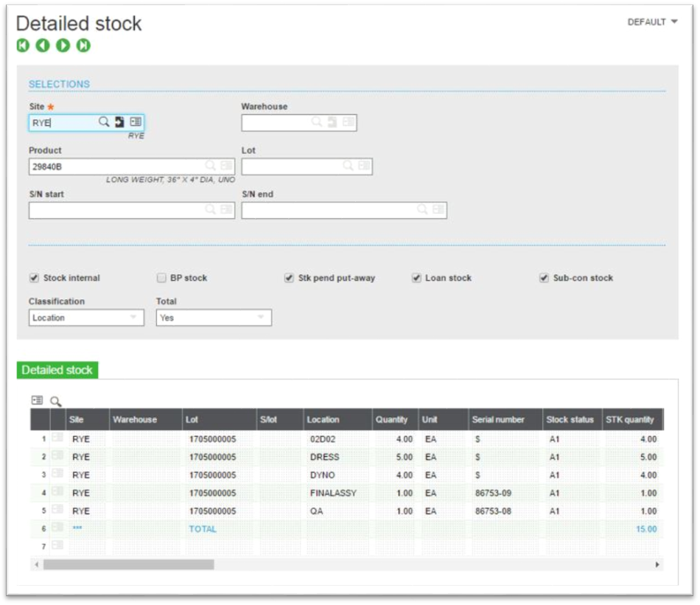Select the Detailed stock tab
This screenshot has height=605, width=700.
tap(57, 370)
